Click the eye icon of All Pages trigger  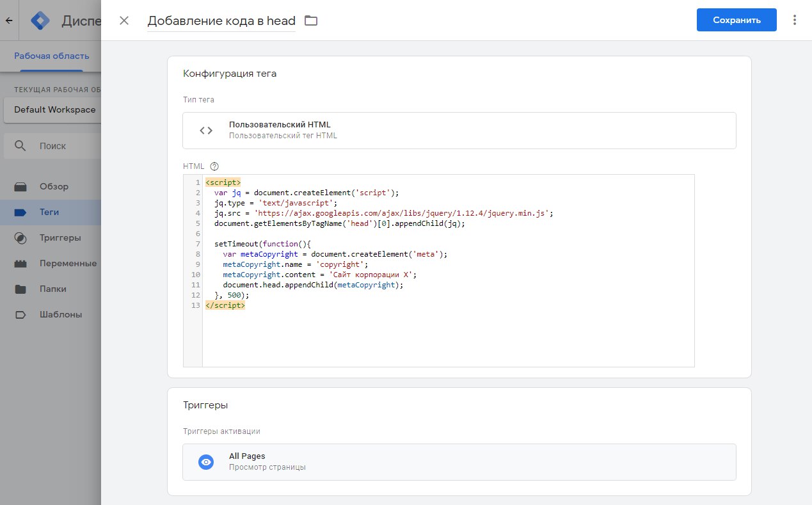tap(206, 462)
